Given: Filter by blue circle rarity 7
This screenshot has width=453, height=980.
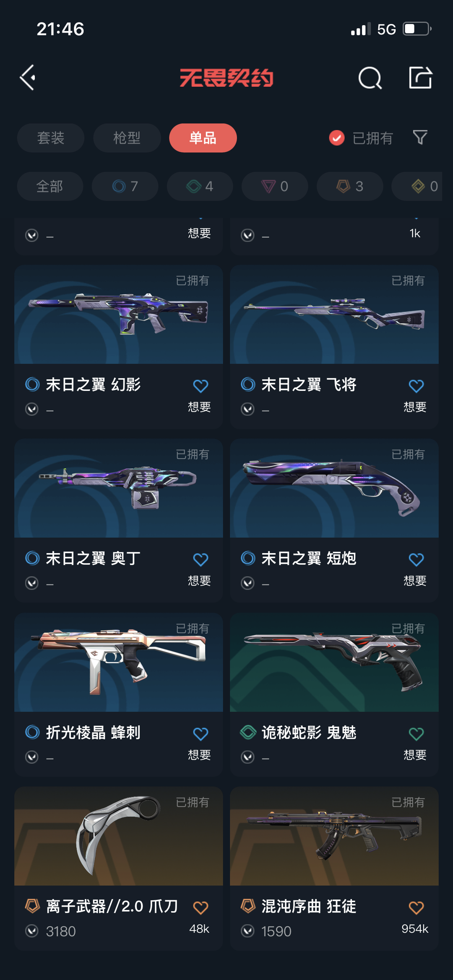Looking at the screenshot, I should (125, 186).
